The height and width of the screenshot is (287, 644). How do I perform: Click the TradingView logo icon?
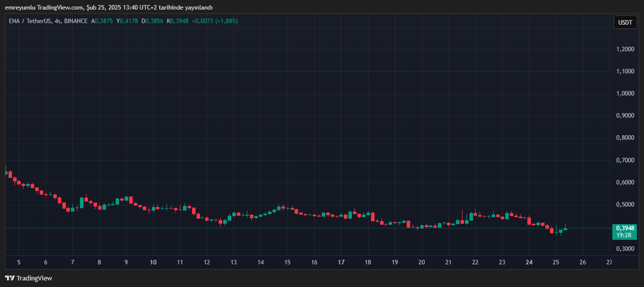coord(10,278)
